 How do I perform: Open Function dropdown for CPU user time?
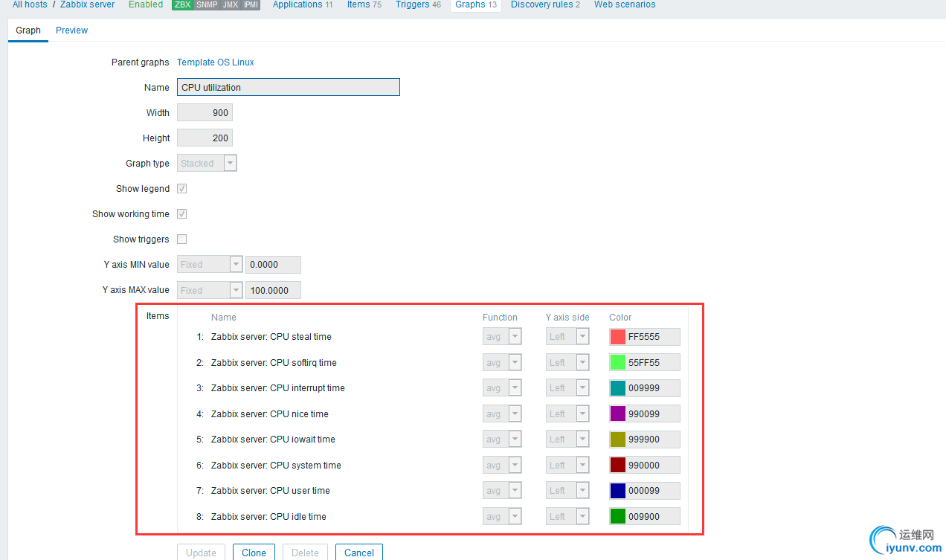pyautogui.click(x=502, y=491)
